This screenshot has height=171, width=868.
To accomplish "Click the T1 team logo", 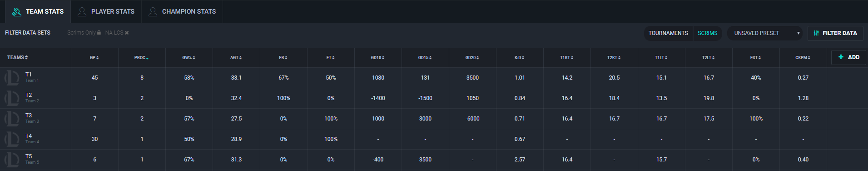I will pos(12,78).
